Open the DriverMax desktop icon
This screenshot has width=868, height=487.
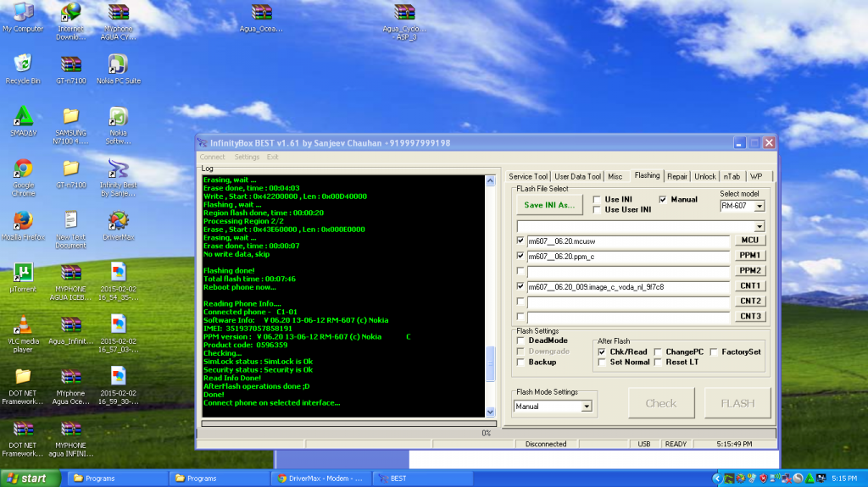118,220
